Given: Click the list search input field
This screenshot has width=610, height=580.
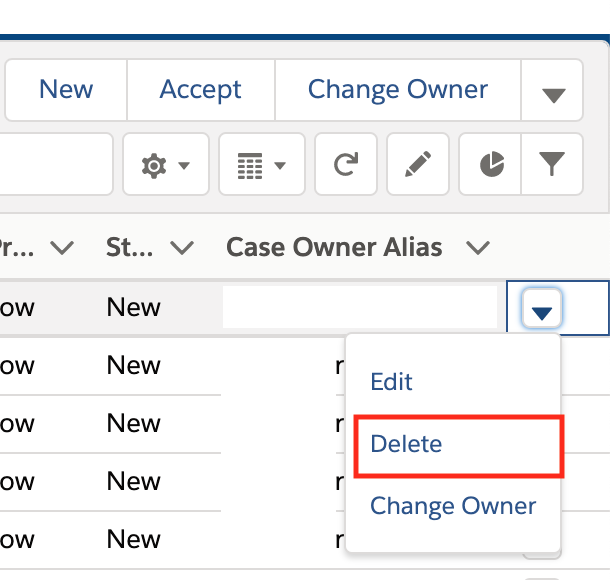Looking at the screenshot, I should [x=55, y=166].
